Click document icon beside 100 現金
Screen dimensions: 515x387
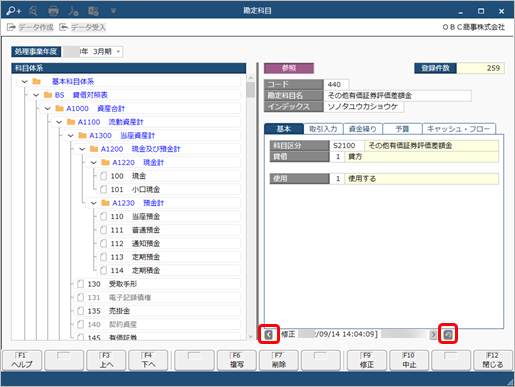104,176
